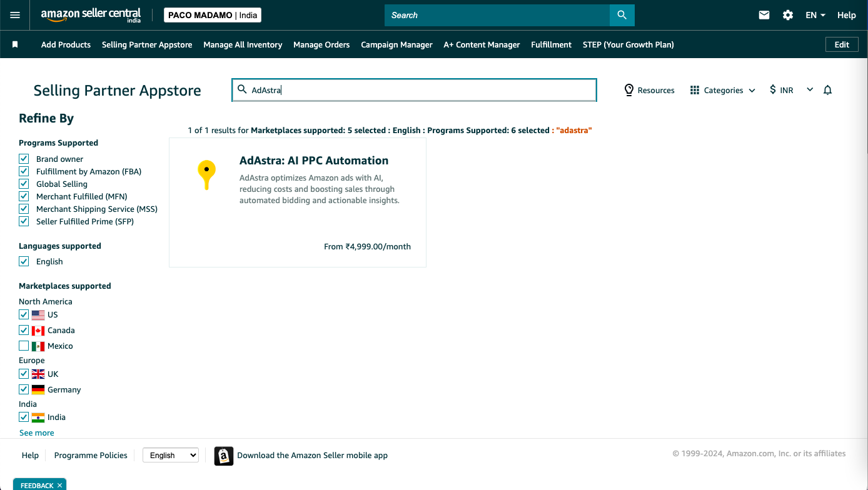Uncheck the Global Selling checkbox
This screenshot has height=490, width=868.
tap(24, 184)
